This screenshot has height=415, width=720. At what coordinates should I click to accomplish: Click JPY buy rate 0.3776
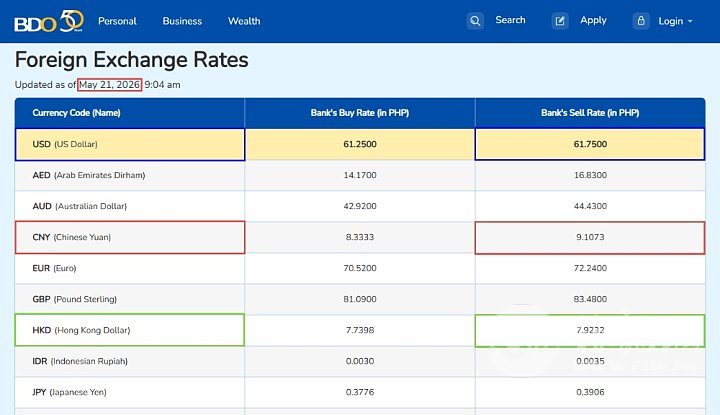[360, 392]
